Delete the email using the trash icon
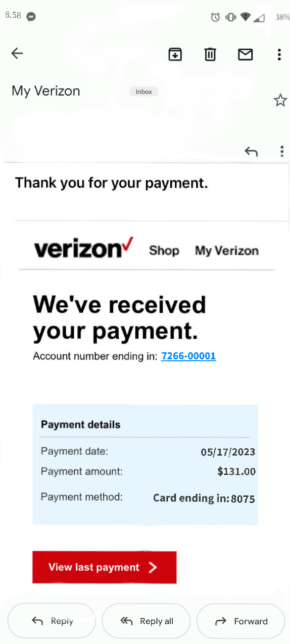This screenshot has height=644, width=290. click(x=210, y=54)
